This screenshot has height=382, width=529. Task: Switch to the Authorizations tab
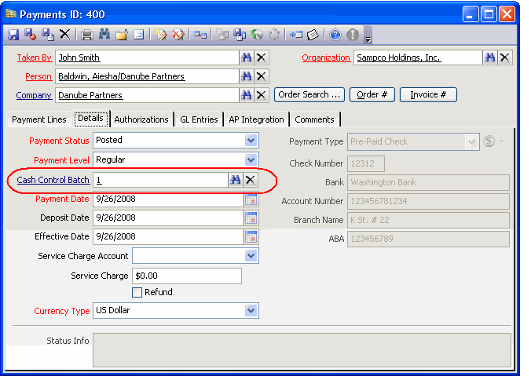point(141,119)
